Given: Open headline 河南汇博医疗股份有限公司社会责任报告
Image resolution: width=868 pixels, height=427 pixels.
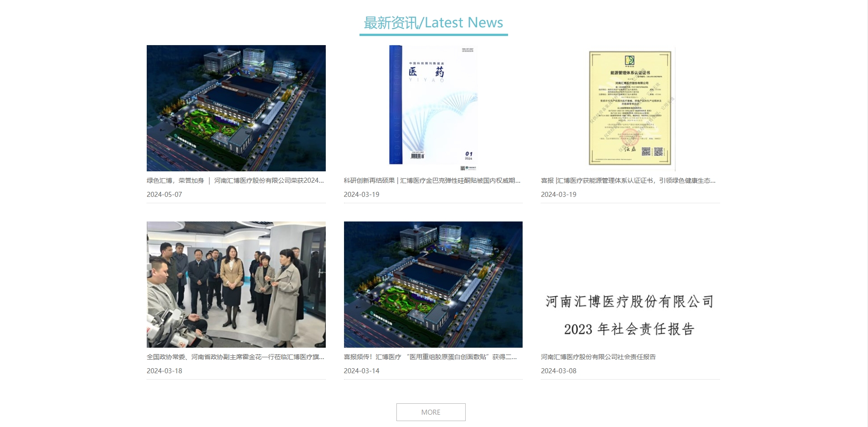Looking at the screenshot, I should click(x=598, y=357).
